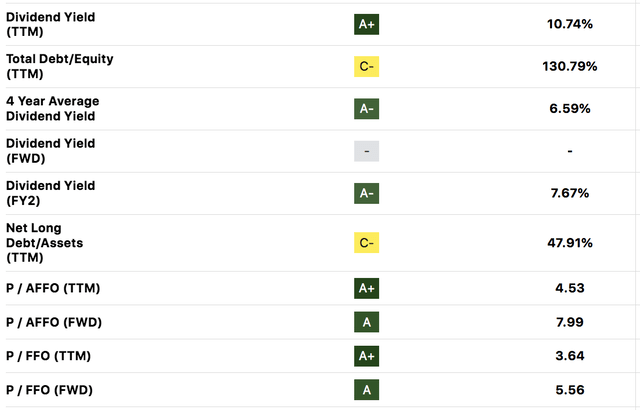Click the C- badge for Net Long Debt/Assets
Viewport: 640px width, 410px height.
[x=369, y=242]
